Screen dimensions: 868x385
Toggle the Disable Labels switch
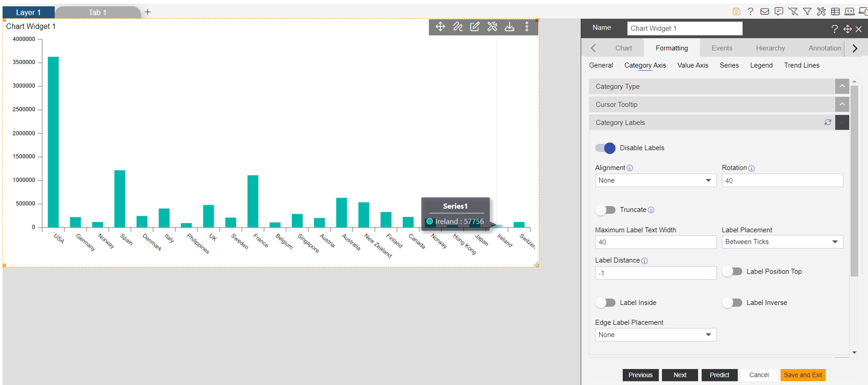[605, 148]
